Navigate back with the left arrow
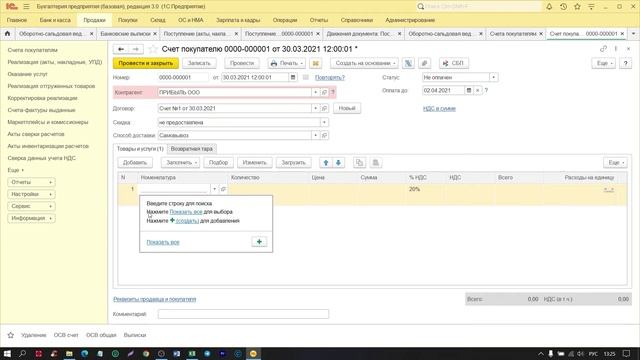This screenshot has width=640, height=360. tap(121, 49)
